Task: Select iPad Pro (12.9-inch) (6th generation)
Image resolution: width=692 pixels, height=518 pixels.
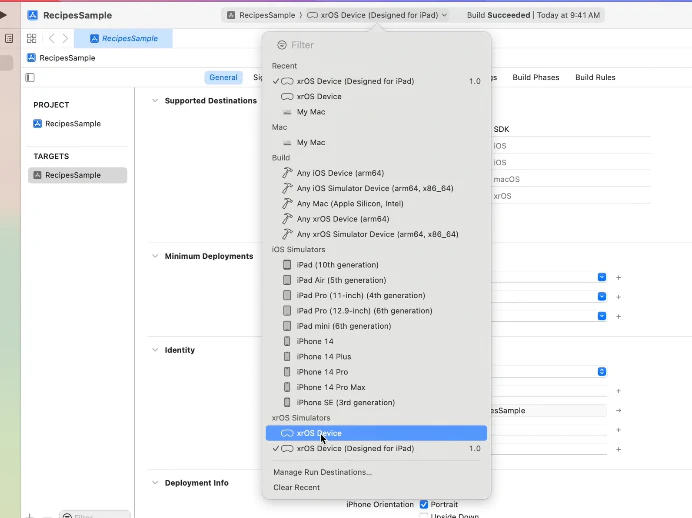Action: click(x=376, y=311)
